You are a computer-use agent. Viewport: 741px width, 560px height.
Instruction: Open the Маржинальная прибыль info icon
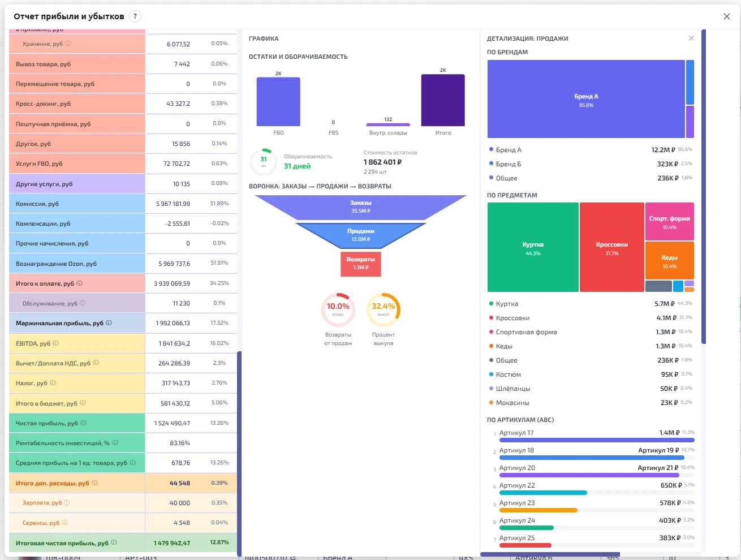coord(109,323)
